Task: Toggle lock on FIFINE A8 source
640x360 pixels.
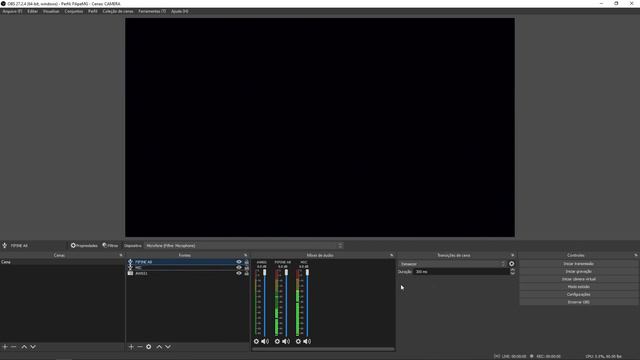Action: click(247, 262)
